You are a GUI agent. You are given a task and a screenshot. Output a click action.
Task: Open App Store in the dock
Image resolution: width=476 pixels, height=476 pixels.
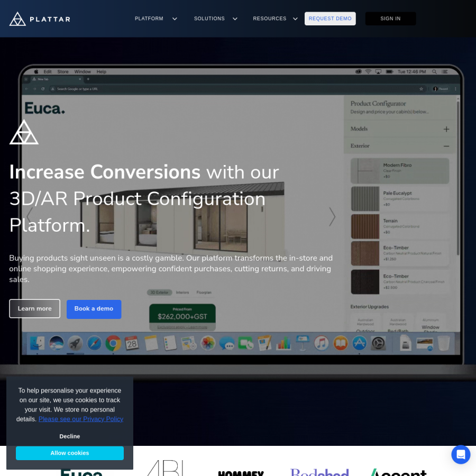(360, 343)
